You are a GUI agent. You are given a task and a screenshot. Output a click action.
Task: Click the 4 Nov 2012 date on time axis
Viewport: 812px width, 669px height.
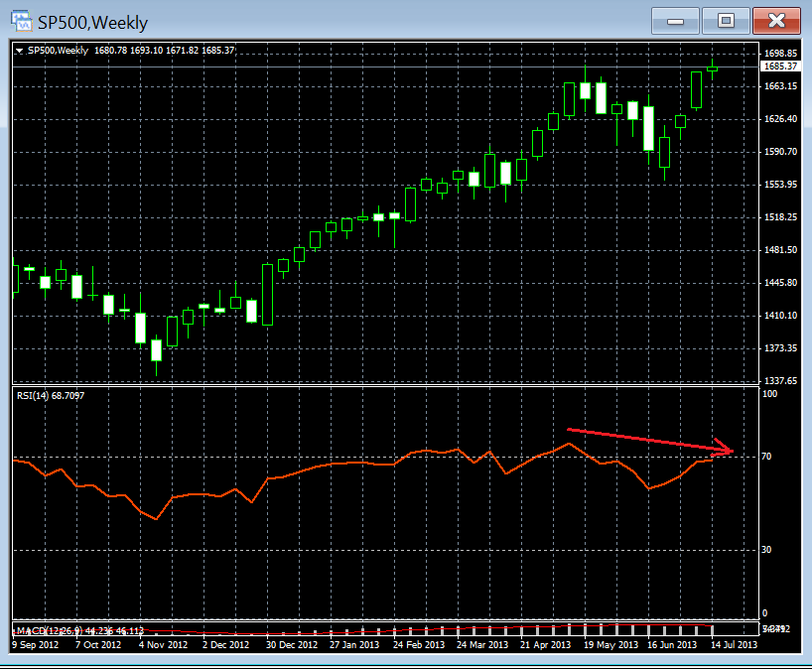(x=163, y=644)
